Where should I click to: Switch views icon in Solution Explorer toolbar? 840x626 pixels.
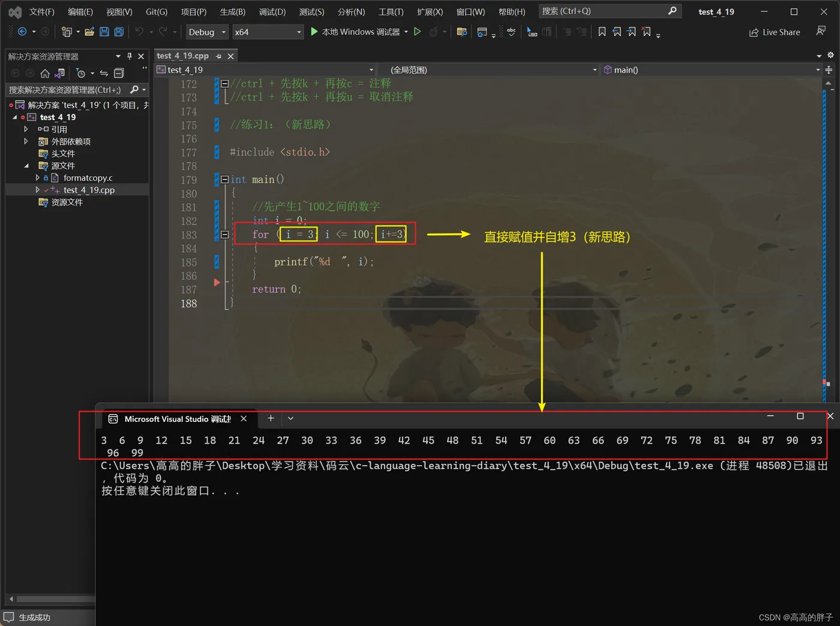59,73
